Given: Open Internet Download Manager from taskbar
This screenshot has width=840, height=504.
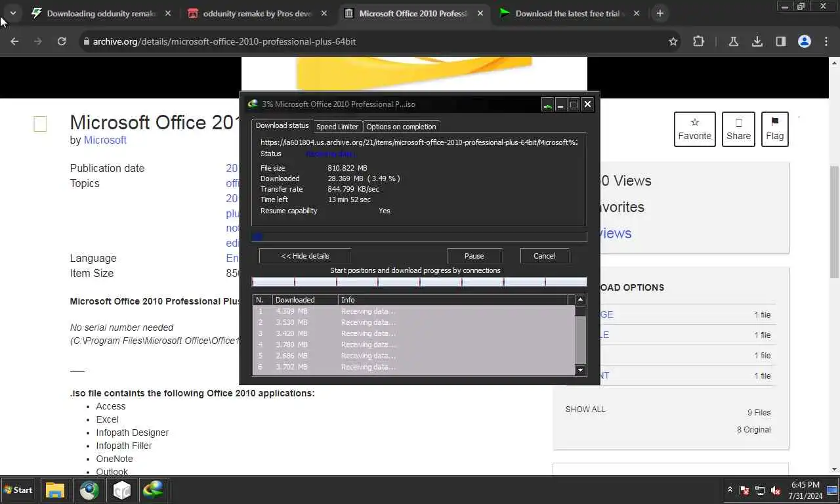Looking at the screenshot, I should (x=154, y=490).
